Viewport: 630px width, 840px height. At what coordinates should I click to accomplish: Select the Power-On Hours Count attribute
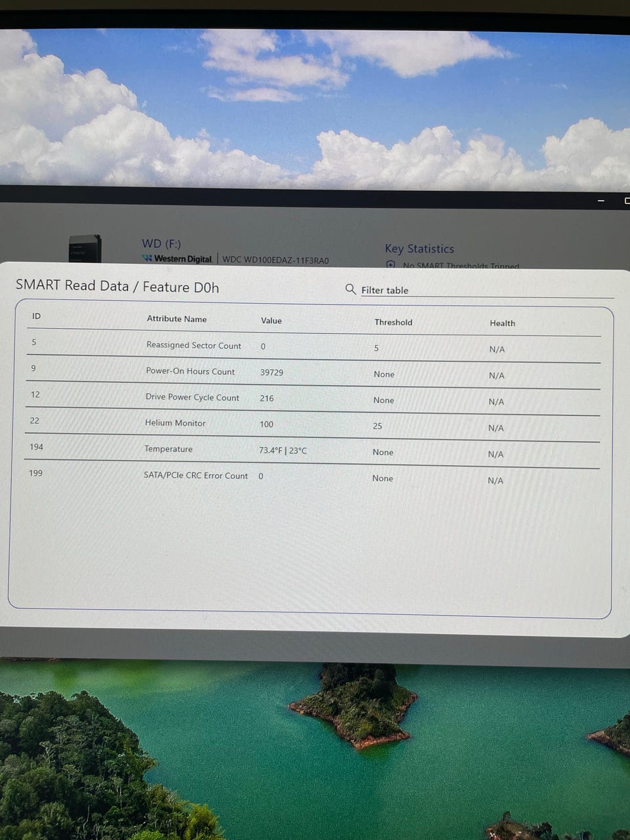click(x=190, y=371)
